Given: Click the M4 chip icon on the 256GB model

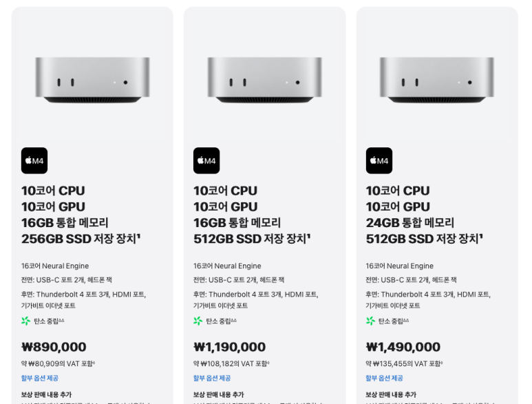Looking at the screenshot, I should click(34, 160).
